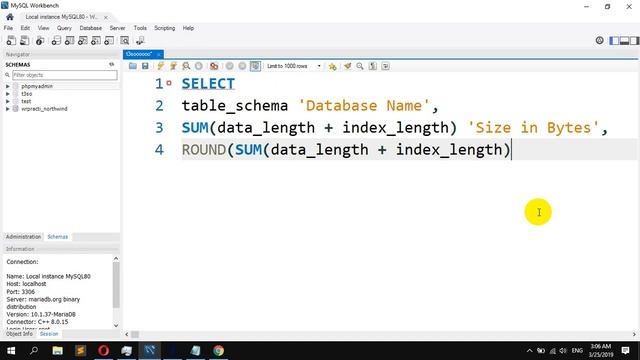Screen dimensions: 640x360
Task: Open find panel magnifier icon
Action: pos(360,66)
